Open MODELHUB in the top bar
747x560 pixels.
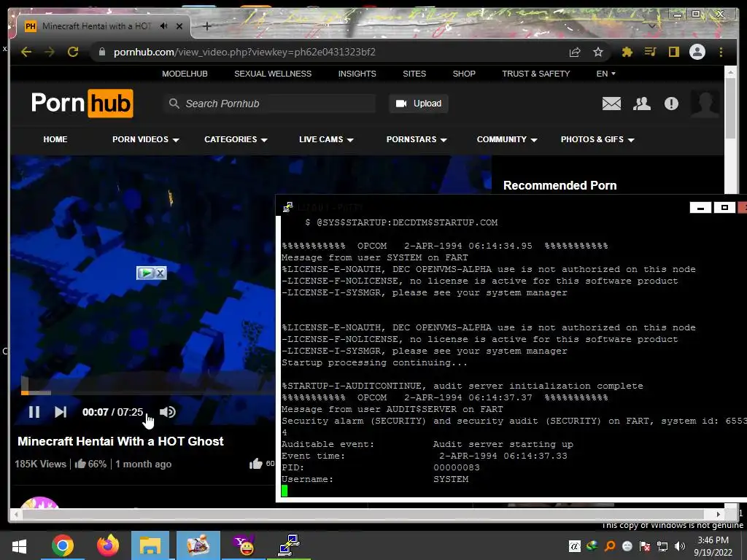click(x=185, y=74)
